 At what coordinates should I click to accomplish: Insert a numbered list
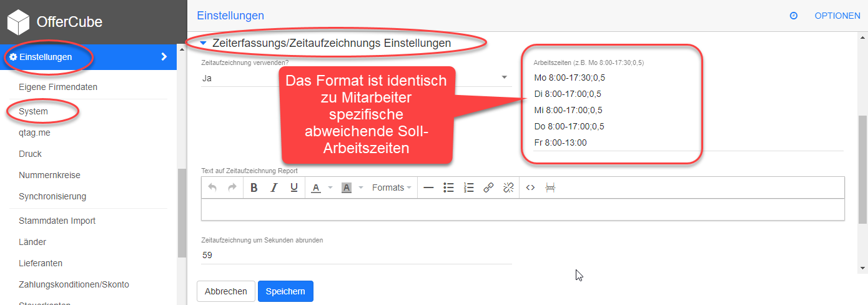tap(468, 187)
